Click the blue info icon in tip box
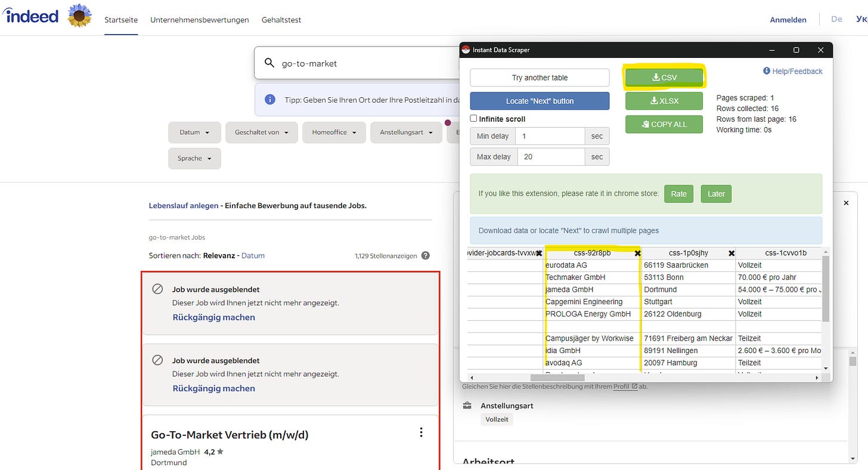This screenshot has height=470, width=868. [x=270, y=100]
